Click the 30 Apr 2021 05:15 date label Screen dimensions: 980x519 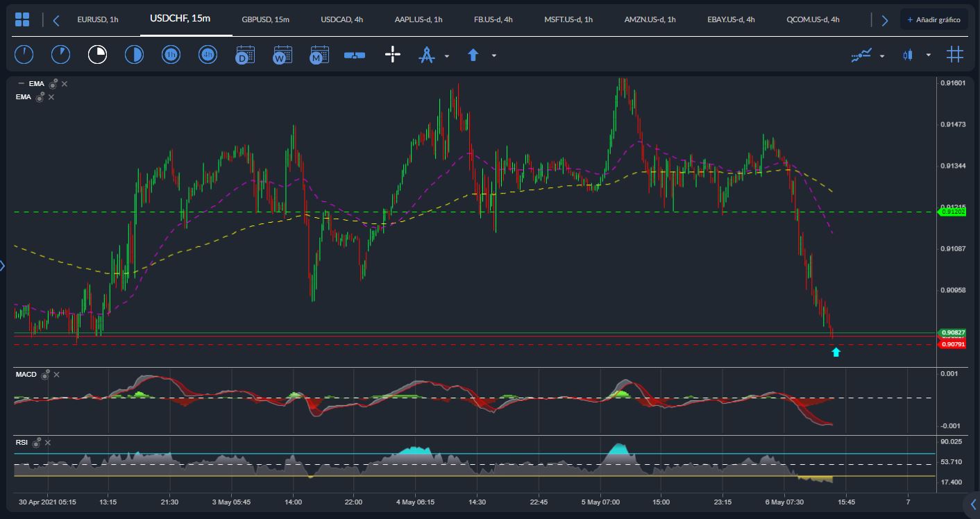click(47, 502)
